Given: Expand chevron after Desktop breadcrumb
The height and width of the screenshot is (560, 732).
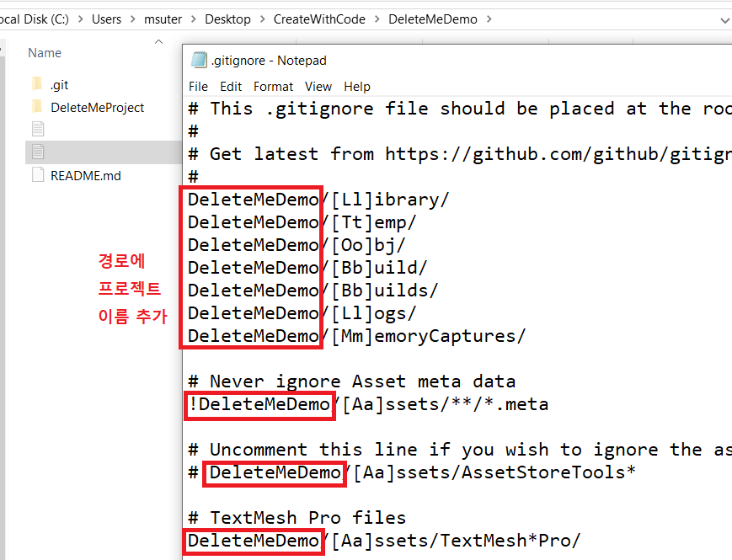Looking at the screenshot, I should tap(262, 19).
